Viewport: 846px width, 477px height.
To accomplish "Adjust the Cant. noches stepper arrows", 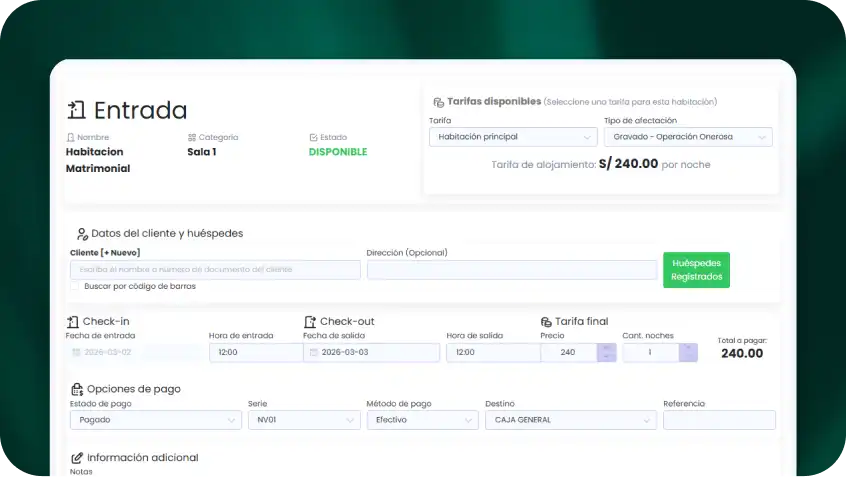I will pyautogui.click(x=688, y=352).
